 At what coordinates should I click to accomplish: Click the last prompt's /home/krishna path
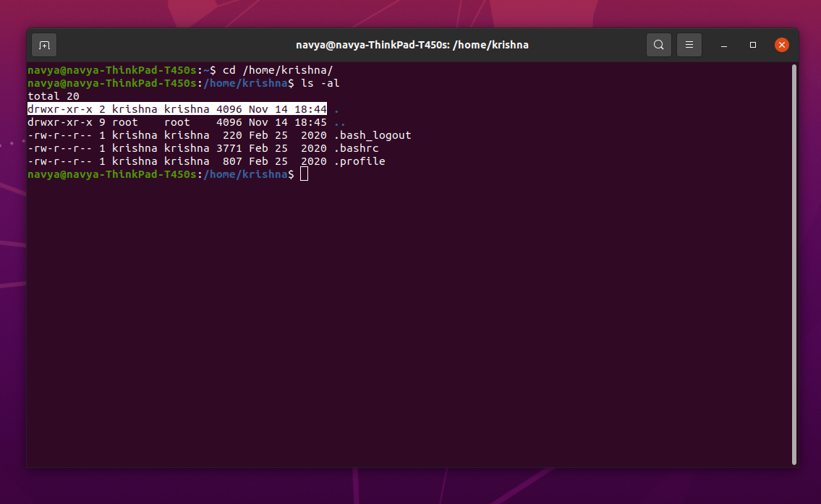[x=245, y=174]
